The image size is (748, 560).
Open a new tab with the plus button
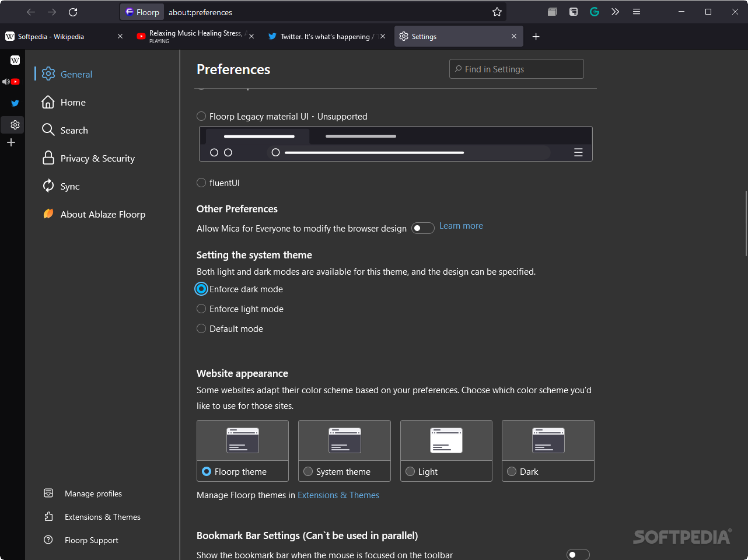(536, 36)
